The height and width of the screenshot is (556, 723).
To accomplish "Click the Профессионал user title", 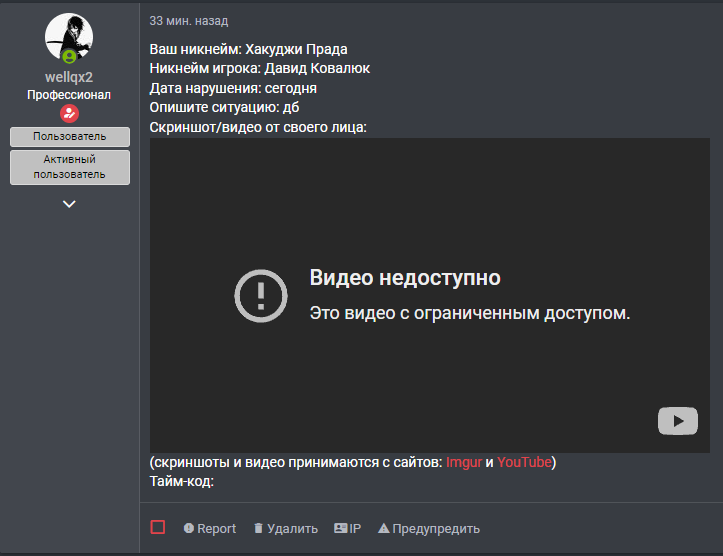I will (69, 95).
